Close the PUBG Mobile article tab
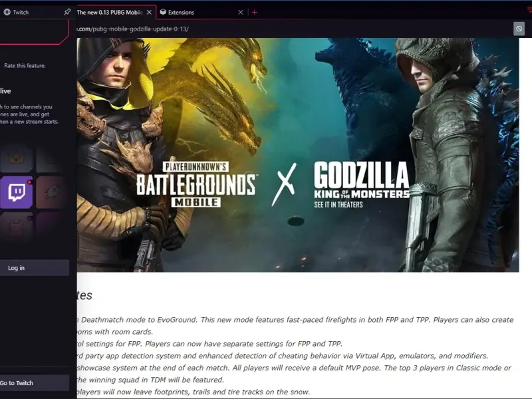This screenshot has height=399, width=532. [149, 13]
